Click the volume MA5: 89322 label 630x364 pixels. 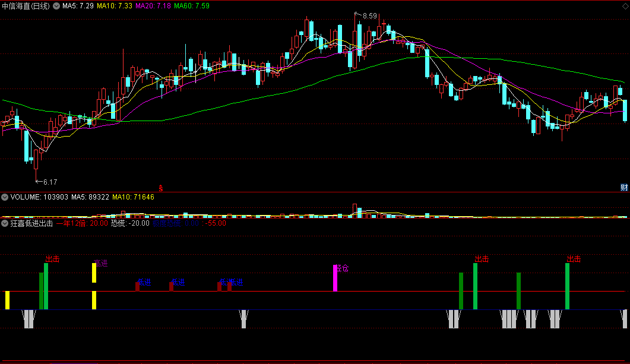(x=90, y=197)
